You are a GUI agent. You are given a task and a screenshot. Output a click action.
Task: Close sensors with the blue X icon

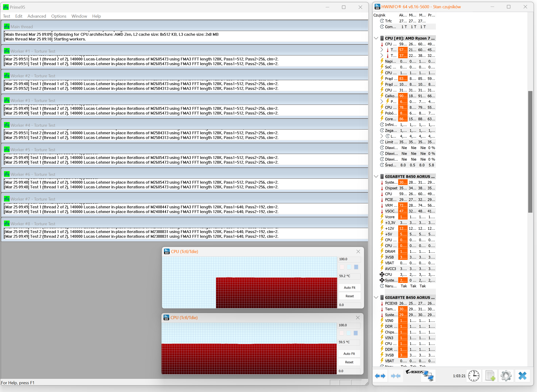pyautogui.click(x=522, y=376)
